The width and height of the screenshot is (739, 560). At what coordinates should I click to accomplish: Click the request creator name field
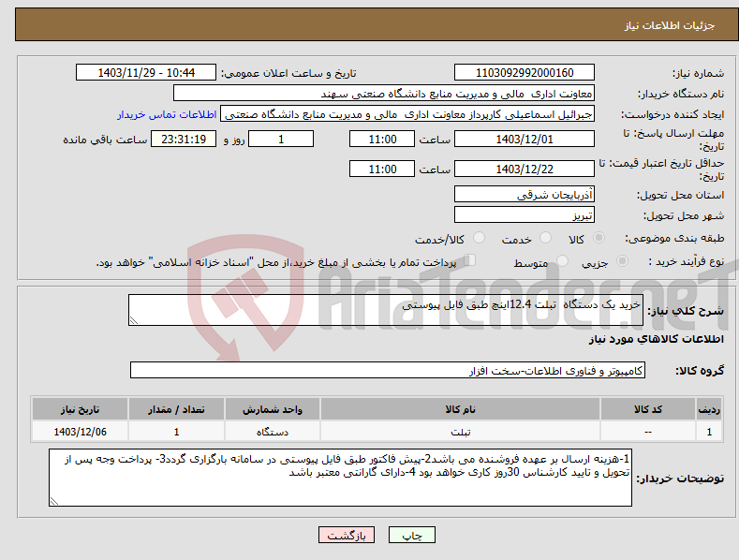point(407,114)
